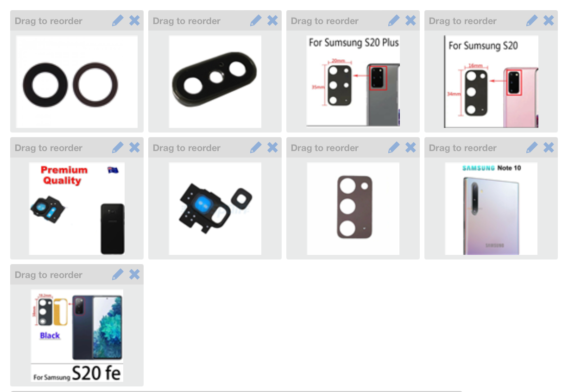Edit the oval three-hole lens cover image
This screenshot has height=392, width=581.
[x=256, y=20]
